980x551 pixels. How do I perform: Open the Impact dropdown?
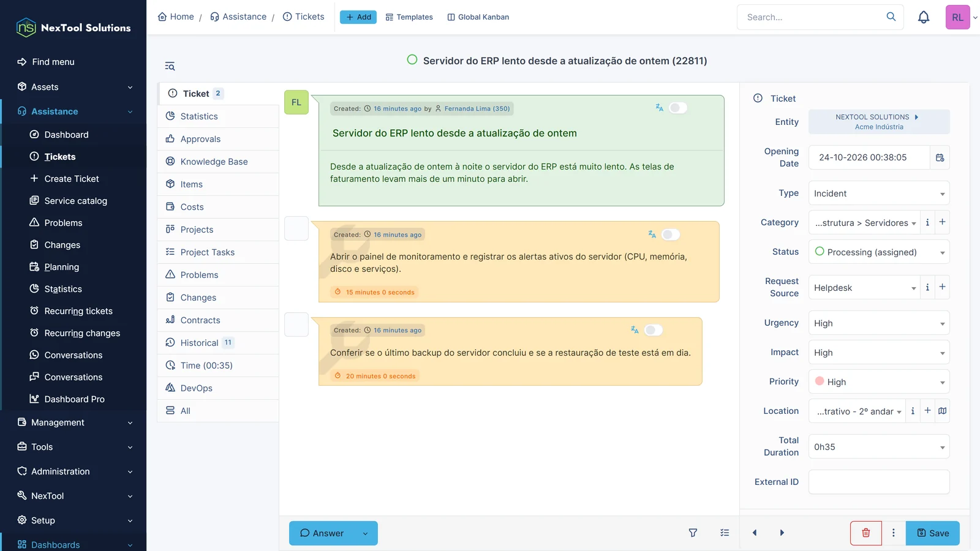(x=879, y=353)
